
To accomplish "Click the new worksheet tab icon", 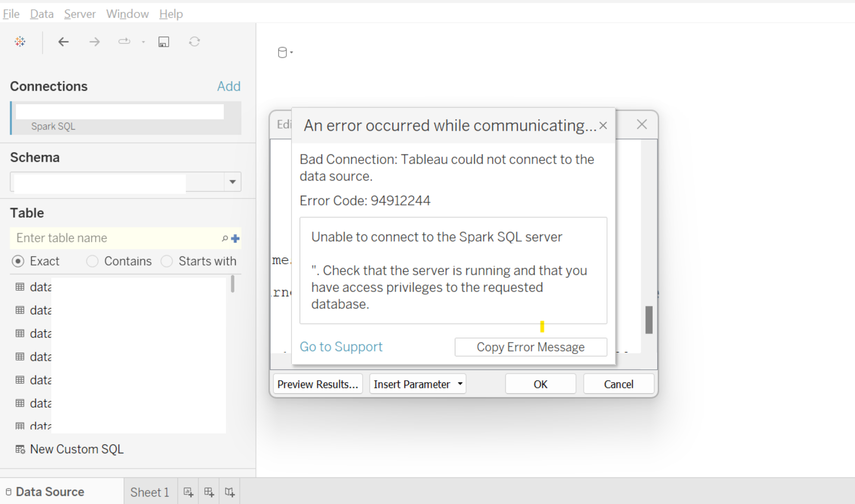I will coord(188,492).
